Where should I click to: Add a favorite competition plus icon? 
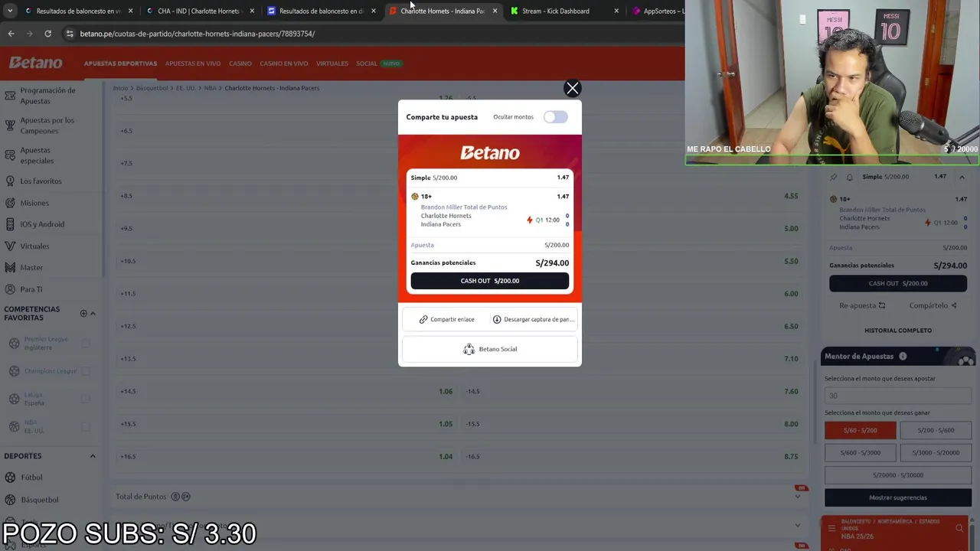[83, 313]
